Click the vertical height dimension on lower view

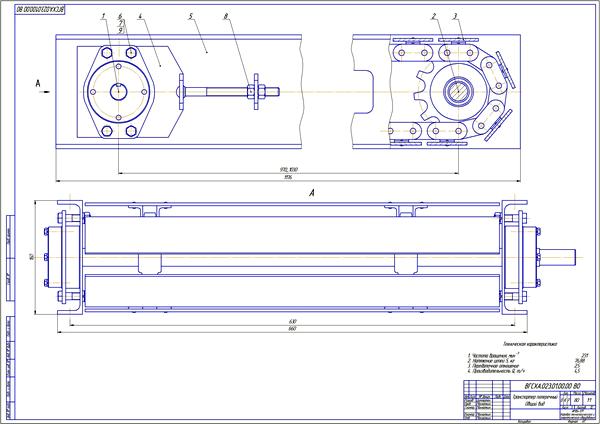31,257
